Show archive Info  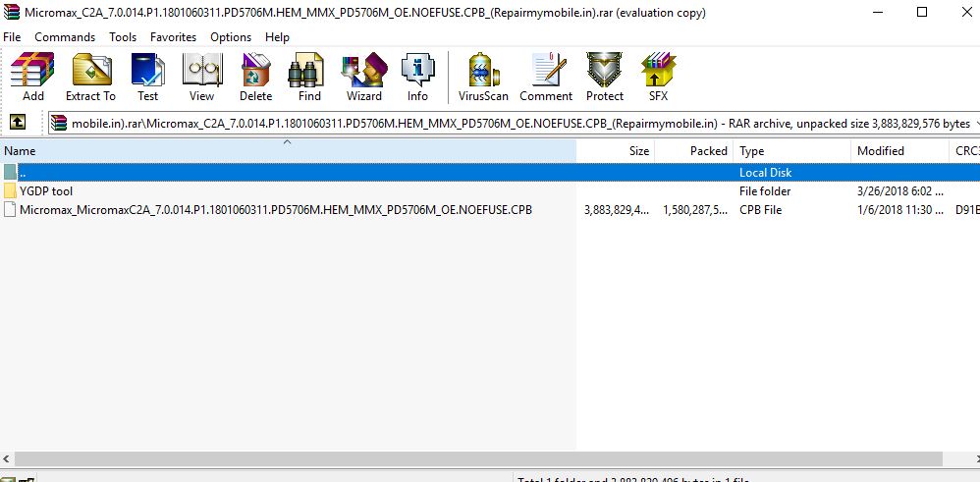(x=417, y=77)
